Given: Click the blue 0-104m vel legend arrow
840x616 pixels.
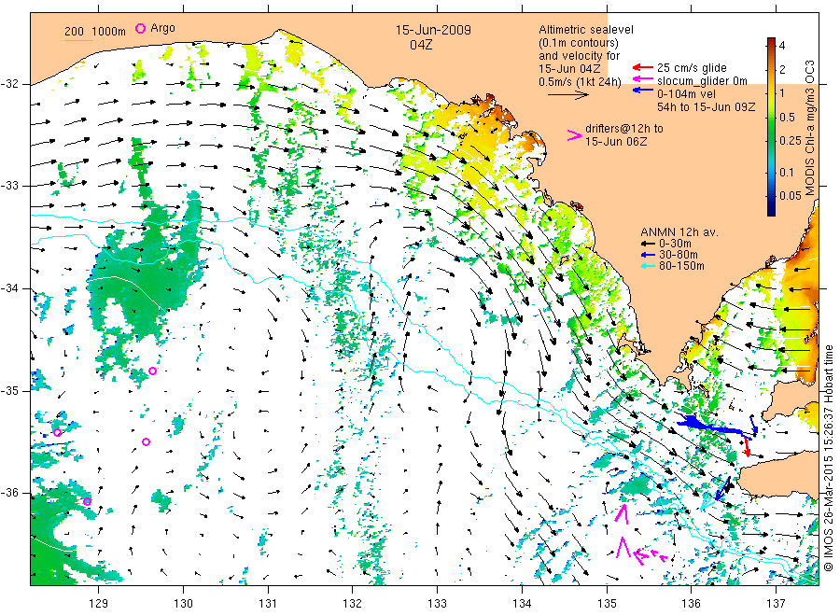Looking at the screenshot, I should pos(643,91).
